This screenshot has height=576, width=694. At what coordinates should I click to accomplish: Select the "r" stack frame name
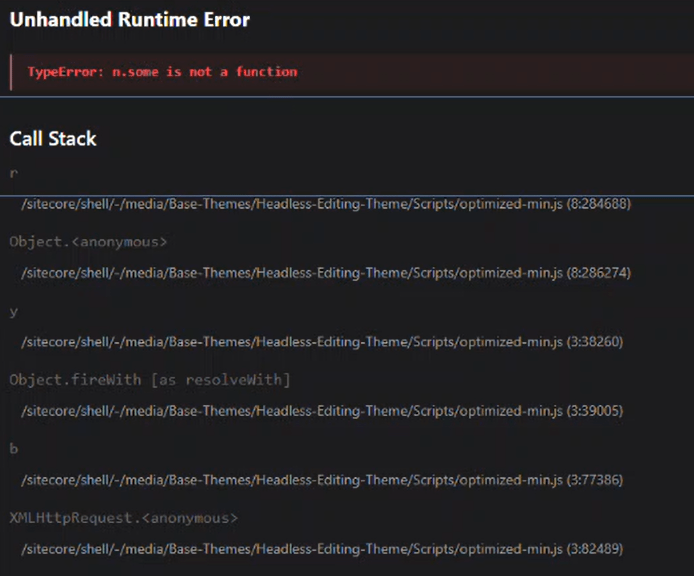[x=13, y=173]
